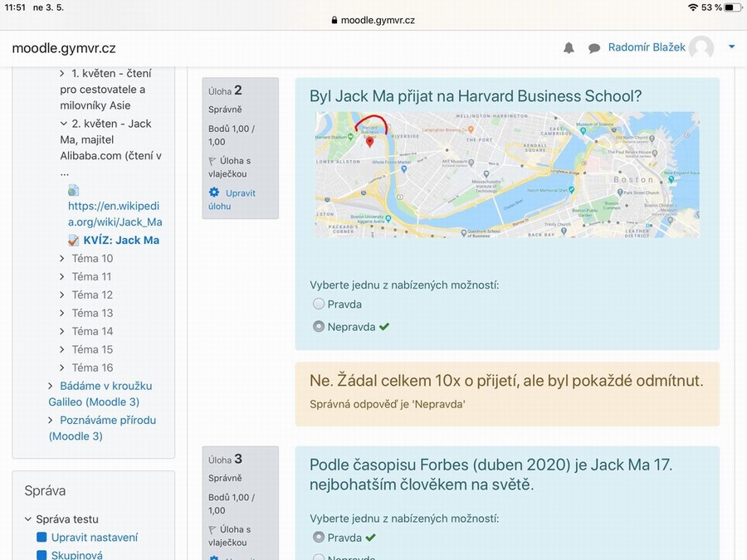This screenshot has width=747, height=560.
Task: Click the gear icon for Upravit úlohu in Úloha 2
Action: pos(214,192)
